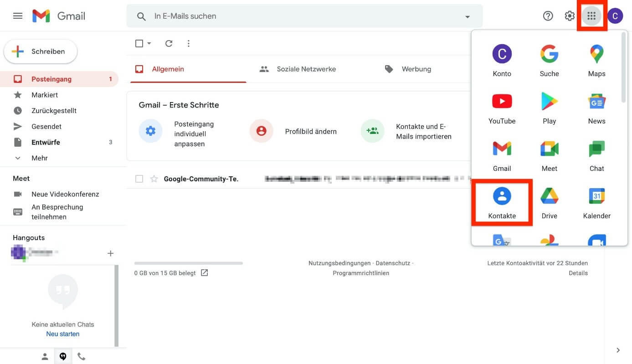Click the storage usage indicator bar
Viewport: 632px width, 364px height.
click(188, 263)
